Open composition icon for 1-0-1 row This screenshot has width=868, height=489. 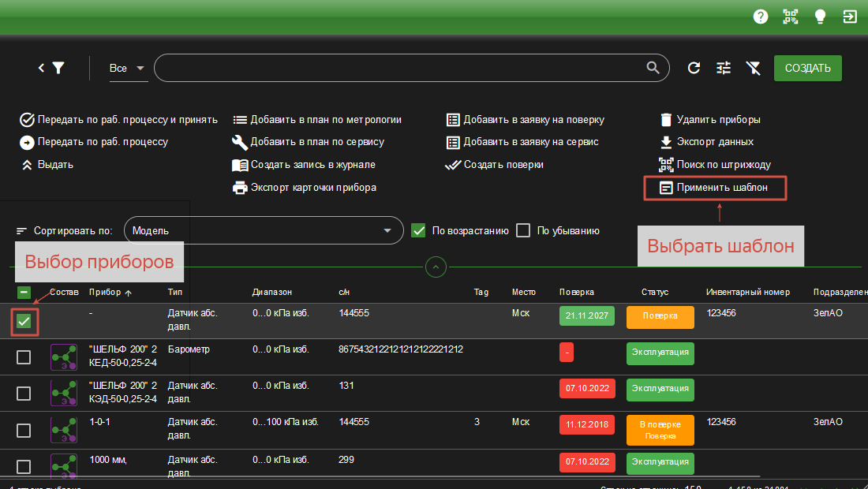[x=64, y=430]
